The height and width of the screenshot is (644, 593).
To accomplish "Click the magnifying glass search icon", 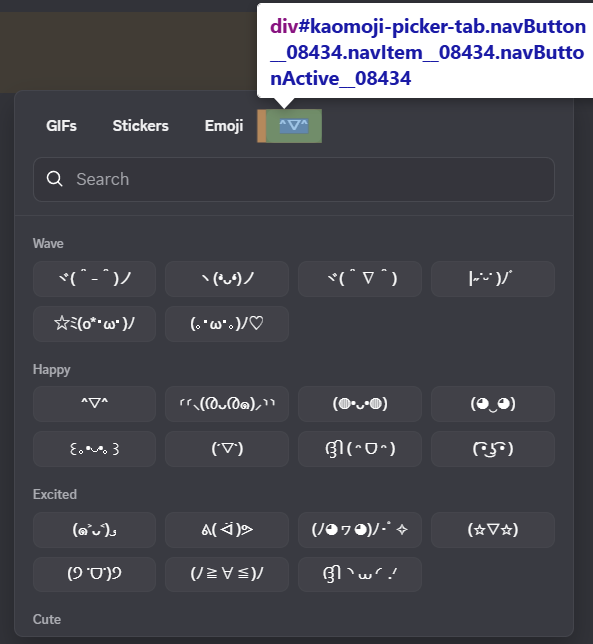I will 54,179.
